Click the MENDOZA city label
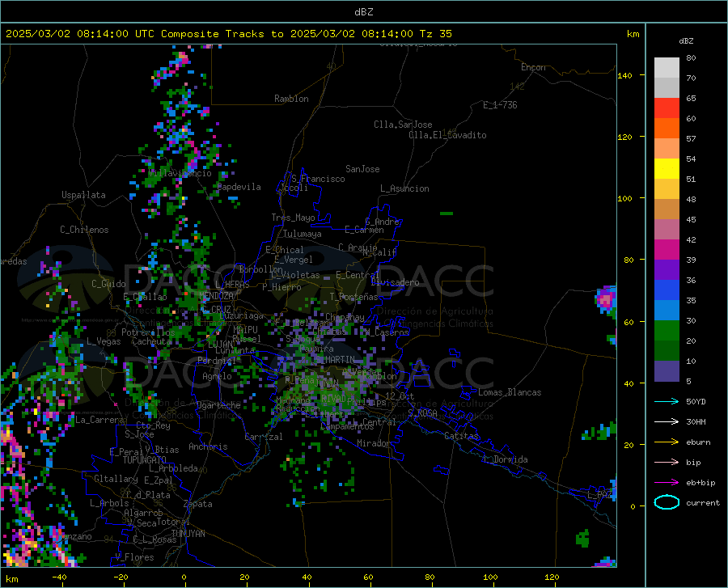The height and width of the screenshot is (588, 728). pyautogui.click(x=216, y=296)
